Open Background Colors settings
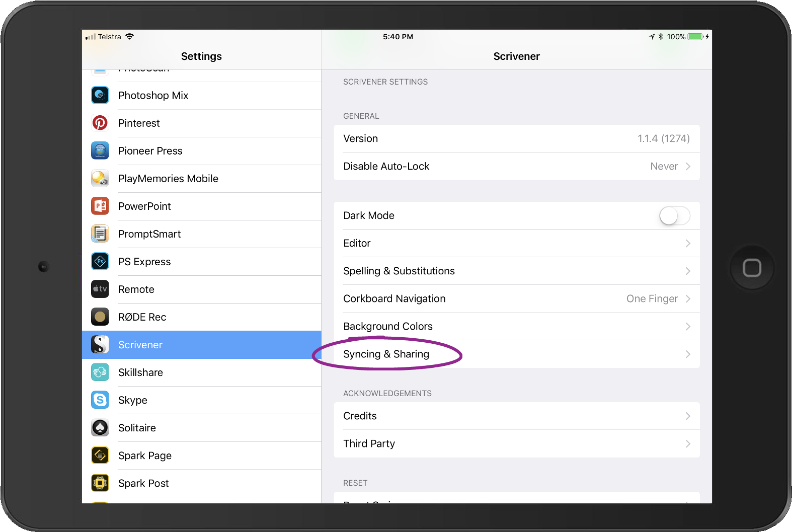792x532 pixels. (x=517, y=326)
